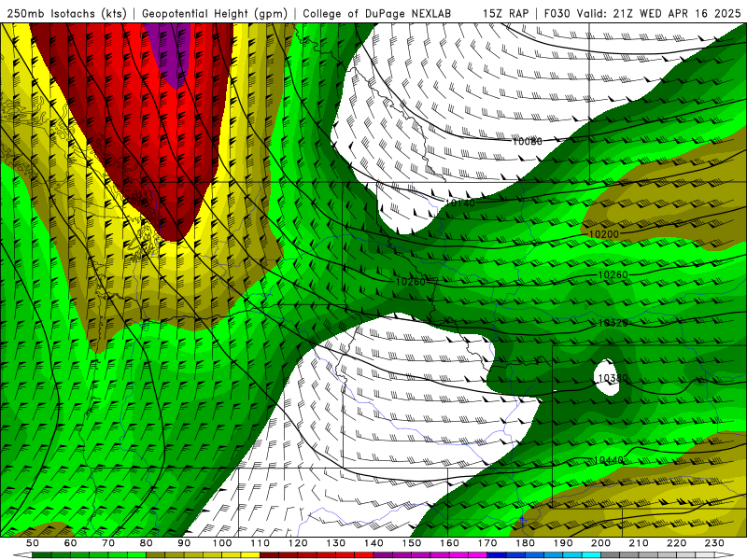Select the brightest cyan legend swatch before 200
747x560 pixels.
[x=591, y=555]
